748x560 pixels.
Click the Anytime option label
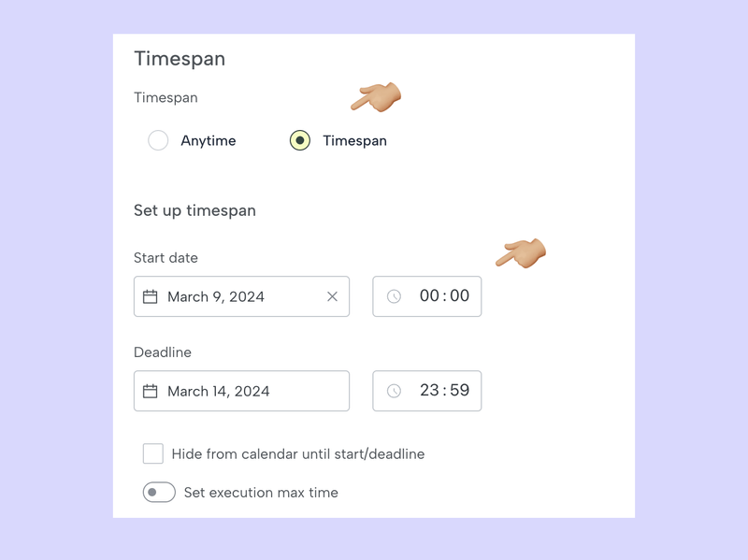[x=208, y=141]
